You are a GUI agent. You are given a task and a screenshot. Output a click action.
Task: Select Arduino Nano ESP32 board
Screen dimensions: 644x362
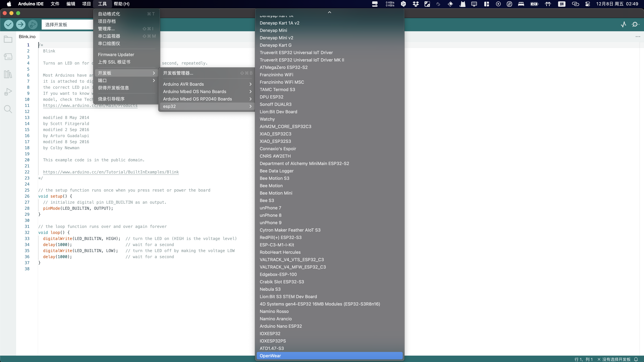pyautogui.click(x=281, y=326)
